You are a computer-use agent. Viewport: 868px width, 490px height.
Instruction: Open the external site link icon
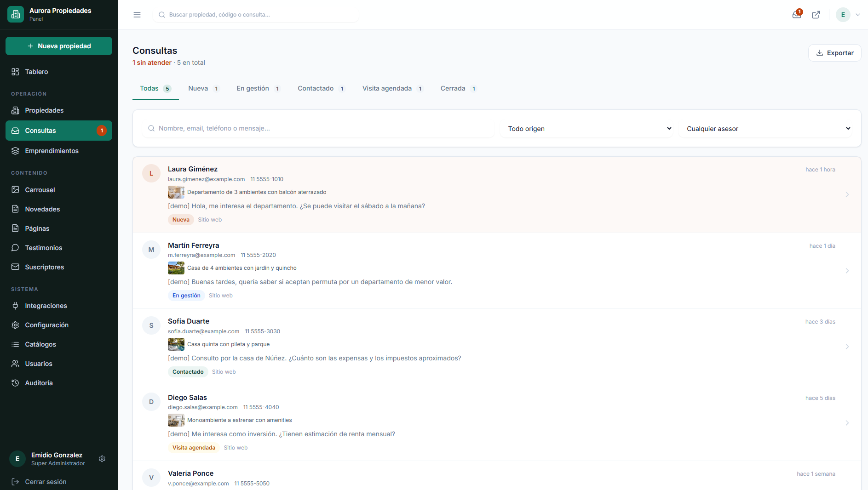pyautogui.click(x=816, y=15)
